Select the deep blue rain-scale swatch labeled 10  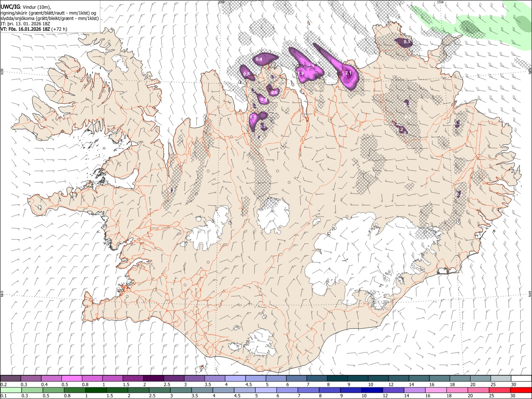pyautogui.click(x=371, y=390)
